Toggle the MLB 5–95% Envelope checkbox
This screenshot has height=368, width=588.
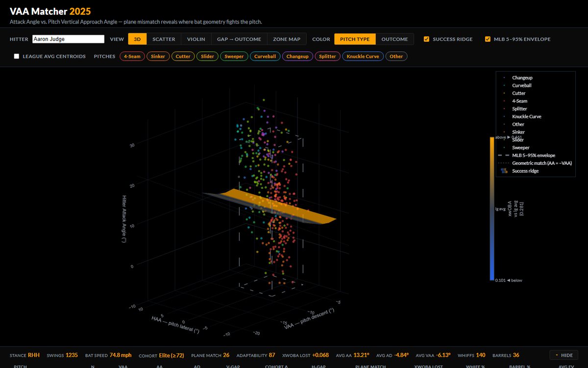(x=488, y=39)
